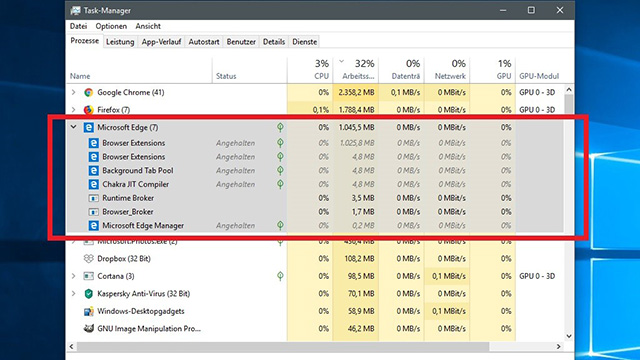The width and height of the screenshot is (640, 360).
Task: Click the vertical scrollbar down arrow
Action: (569, 336)
